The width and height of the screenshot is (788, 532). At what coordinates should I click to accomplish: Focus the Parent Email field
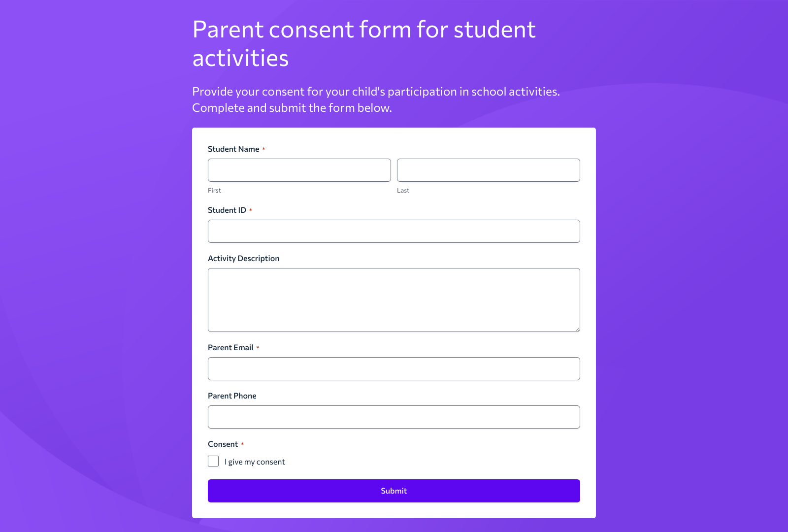(394, 368)
